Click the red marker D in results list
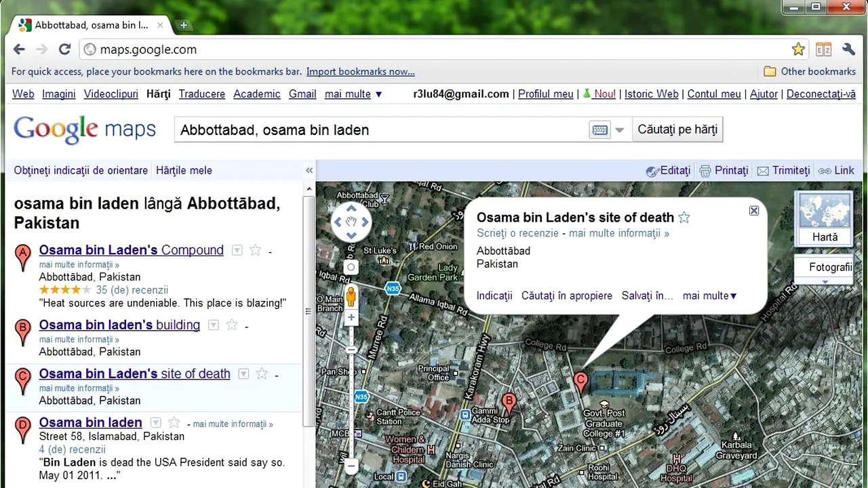The height and width of the screenshot is (488, 868). click(23, 430)
